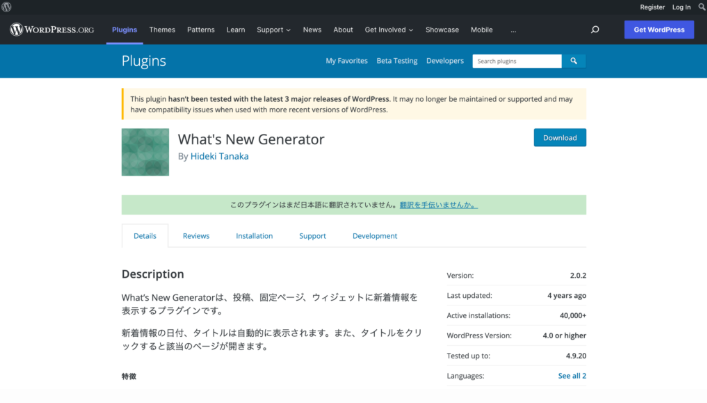Switch to the Details tab

click(145, 236)
